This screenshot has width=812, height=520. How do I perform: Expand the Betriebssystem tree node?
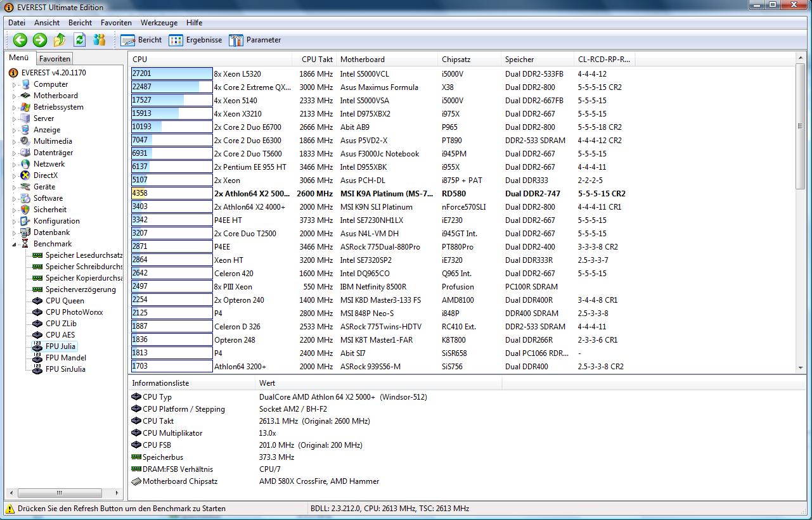click(15, 107)
